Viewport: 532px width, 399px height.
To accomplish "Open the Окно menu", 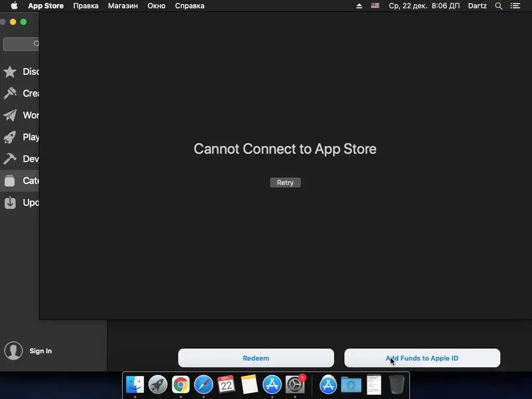I will (x=156, y=6).
